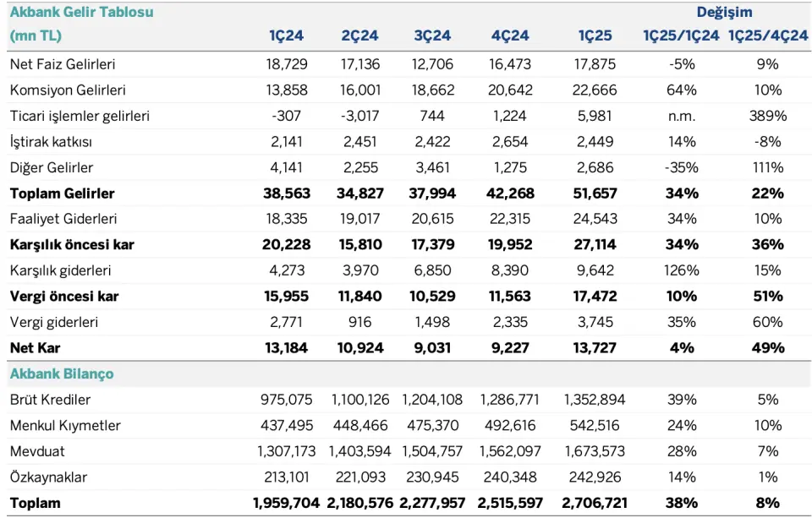Click the value 24,543 in Faaliyet Giderleri
The width and height of the screenshot is (812, 518).
click(x=595, y=219)
